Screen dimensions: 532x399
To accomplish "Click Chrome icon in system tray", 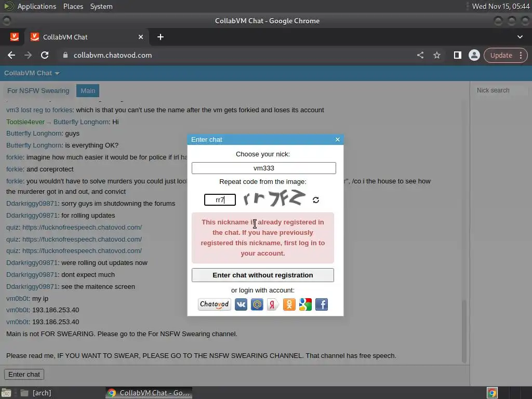I will [492, 393].
